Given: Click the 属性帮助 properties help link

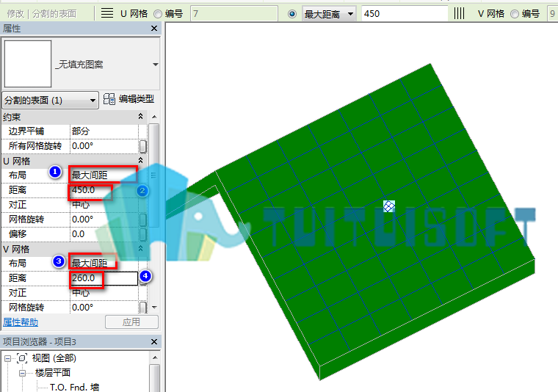Looking at the screenshot, I should coord(21,322).
